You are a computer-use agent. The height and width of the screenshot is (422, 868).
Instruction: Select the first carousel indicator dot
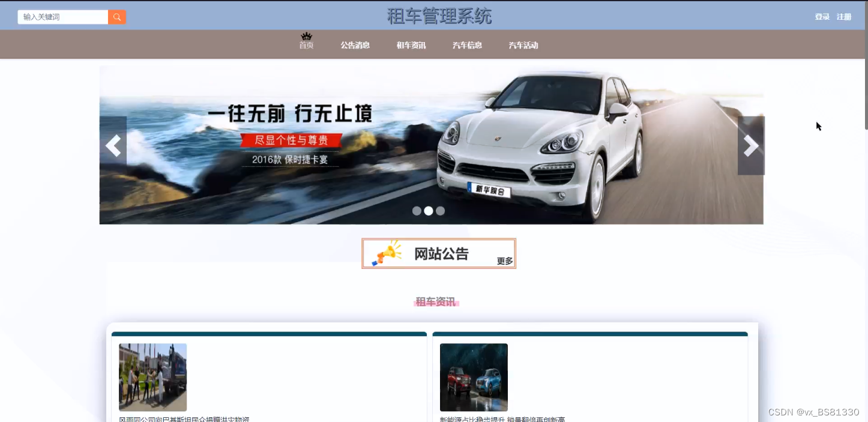[x=417, y=211]
